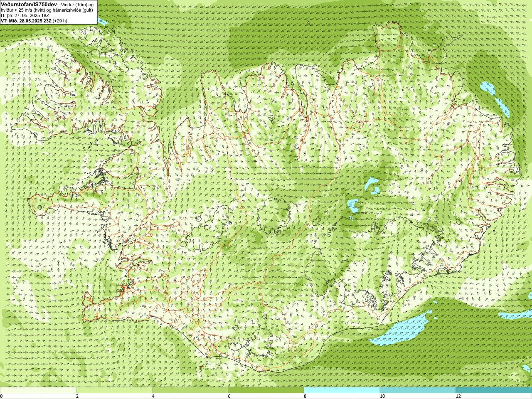This screenshot has width=532, height=399.
Task: Click the legend scale label '10'
Action: 382,396
